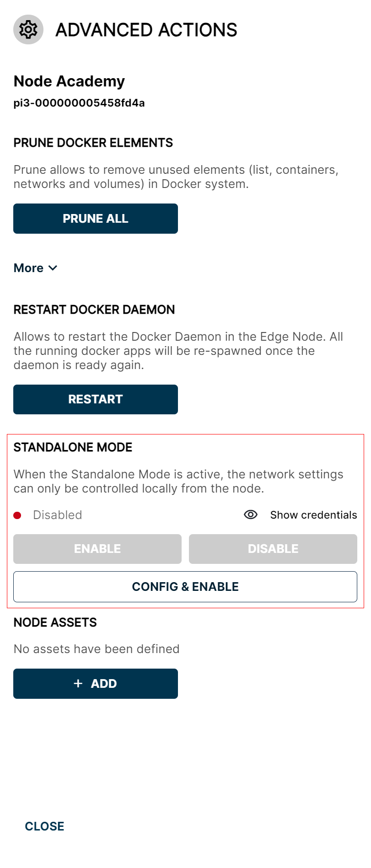Enable Standalone Mode
The image size is (371, 868).
coord(97,549)
